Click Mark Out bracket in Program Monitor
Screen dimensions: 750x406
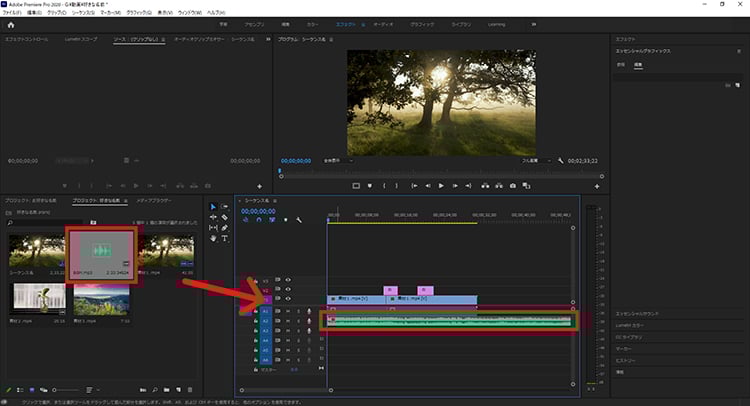[397, 186]
